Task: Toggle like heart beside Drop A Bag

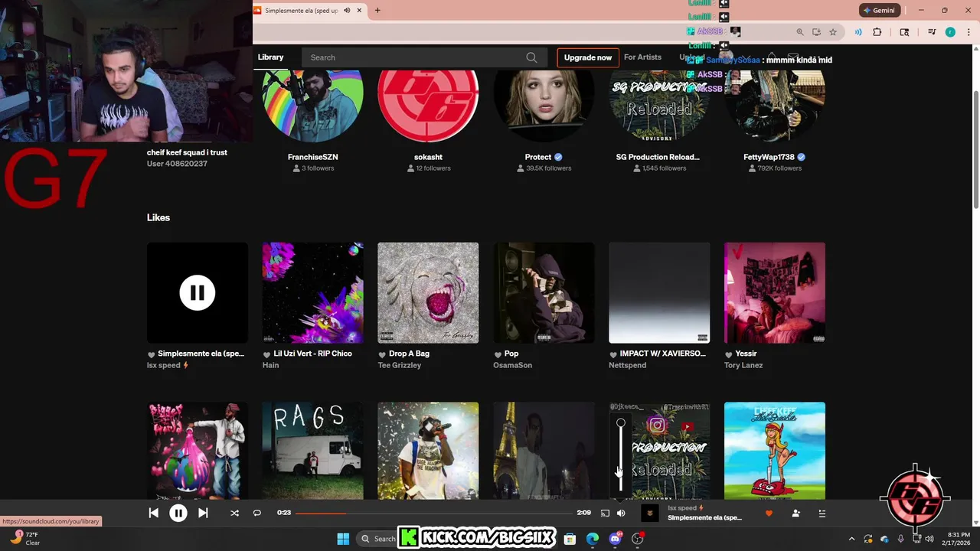Action: click(382, 354)
